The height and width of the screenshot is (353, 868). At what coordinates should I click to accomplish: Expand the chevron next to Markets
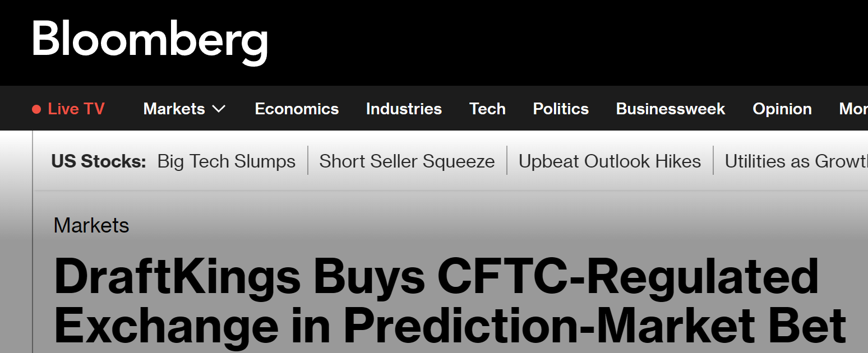tap(219, 109)
